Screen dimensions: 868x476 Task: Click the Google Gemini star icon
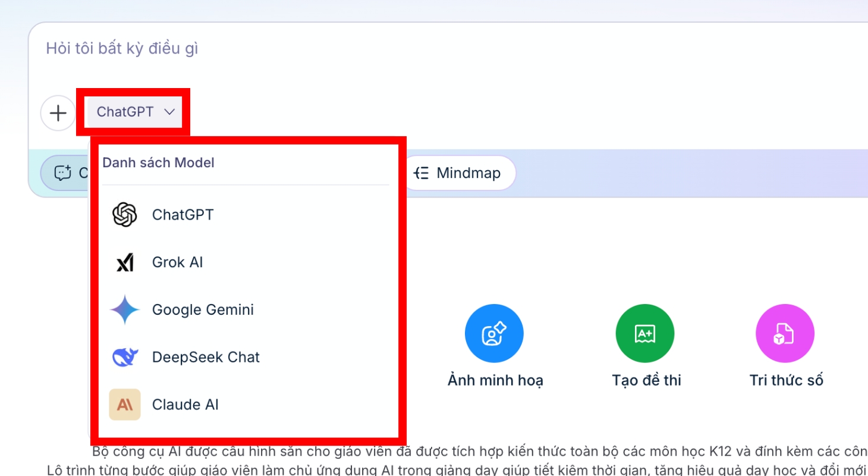pyautogui.click(x=124, y=309)
